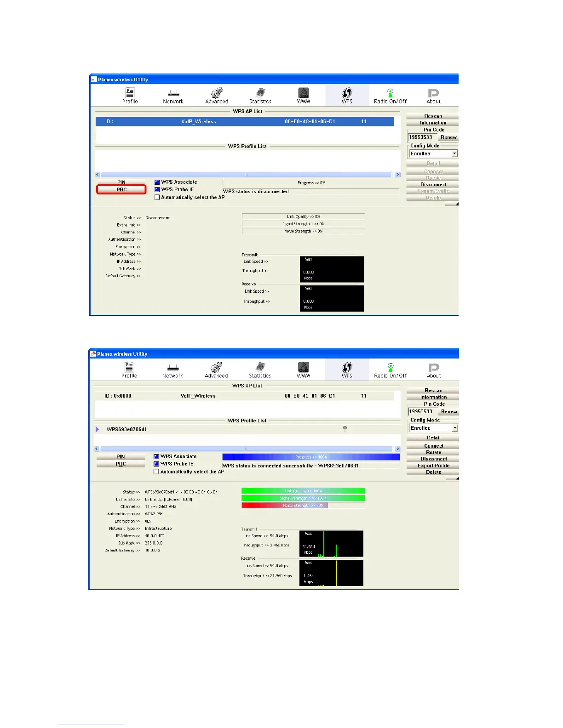Image resolution: width=563 pixels, height=728 pixels.
Task: Click Signal Strength 1 100% green bar
Action: point(303,498)
